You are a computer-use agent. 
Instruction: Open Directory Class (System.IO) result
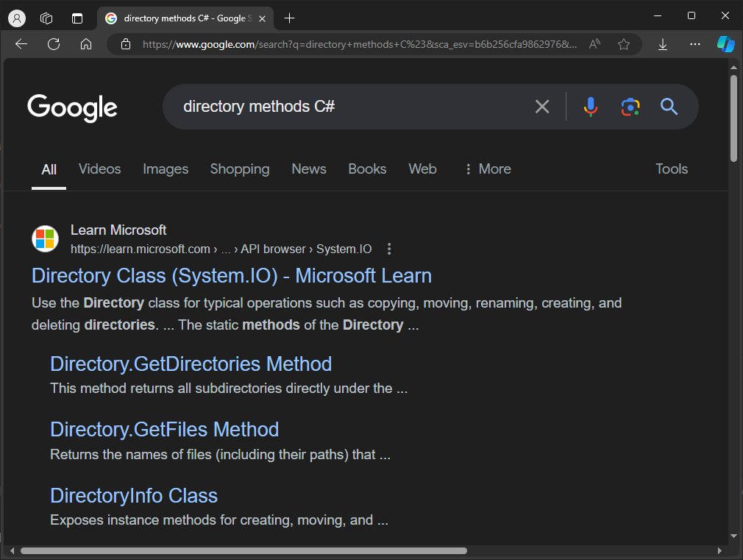coord(232,276)
